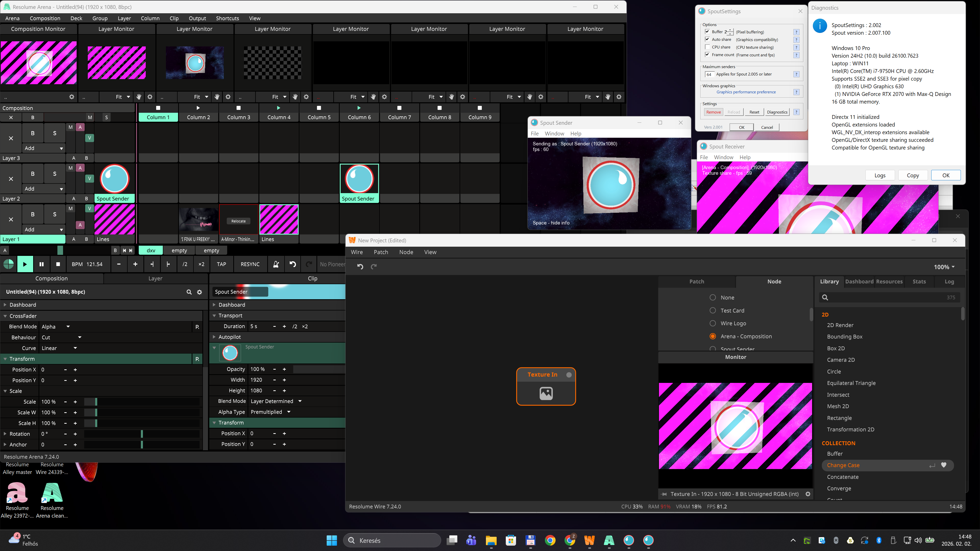The width and height of the screenshot is (980, 551).
Task: Click the undo arrow in Resolume Wire
Action: tap(360, 267)
